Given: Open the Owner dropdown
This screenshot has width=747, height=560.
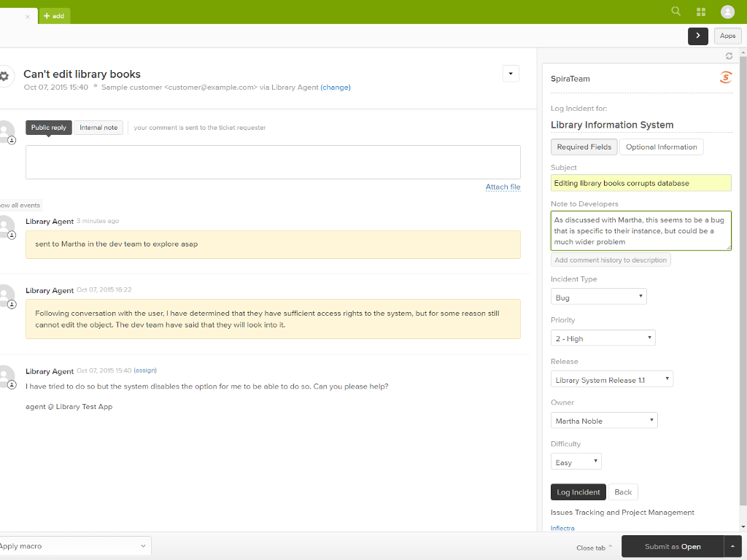Looking at the screenshot, I should [x=604, y=421].
